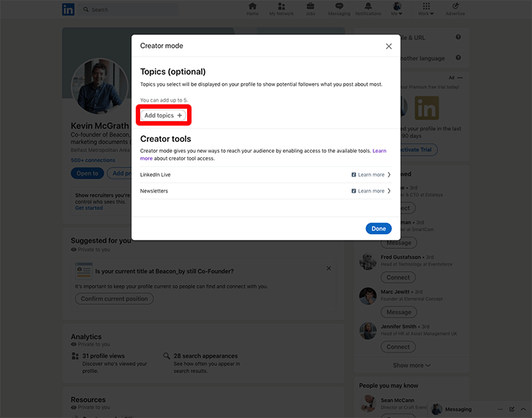Image resolution: width=532 pixels, height=418 pixels.
Task: Click the Message button under SmartCom person
Action: point(398,242)
